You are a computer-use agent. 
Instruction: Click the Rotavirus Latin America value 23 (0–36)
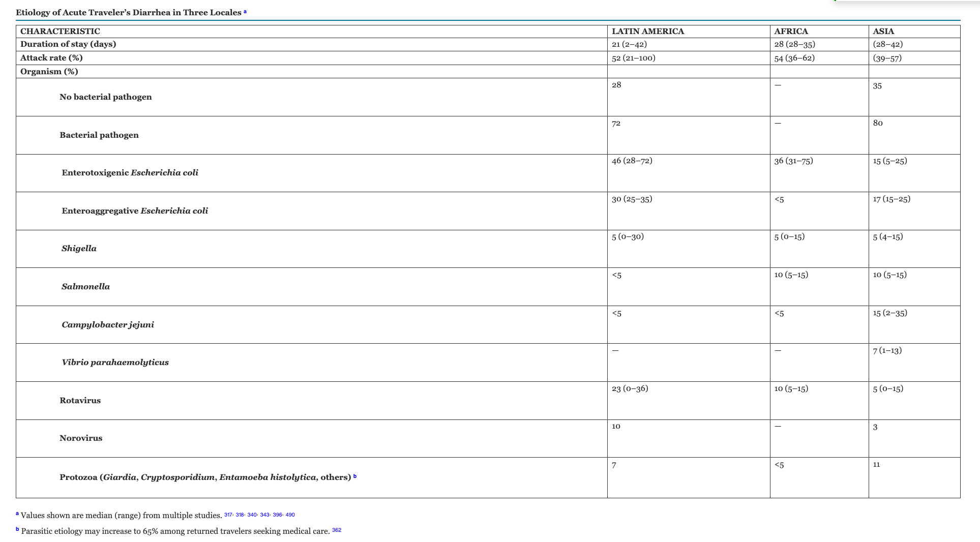pos(630,389)
